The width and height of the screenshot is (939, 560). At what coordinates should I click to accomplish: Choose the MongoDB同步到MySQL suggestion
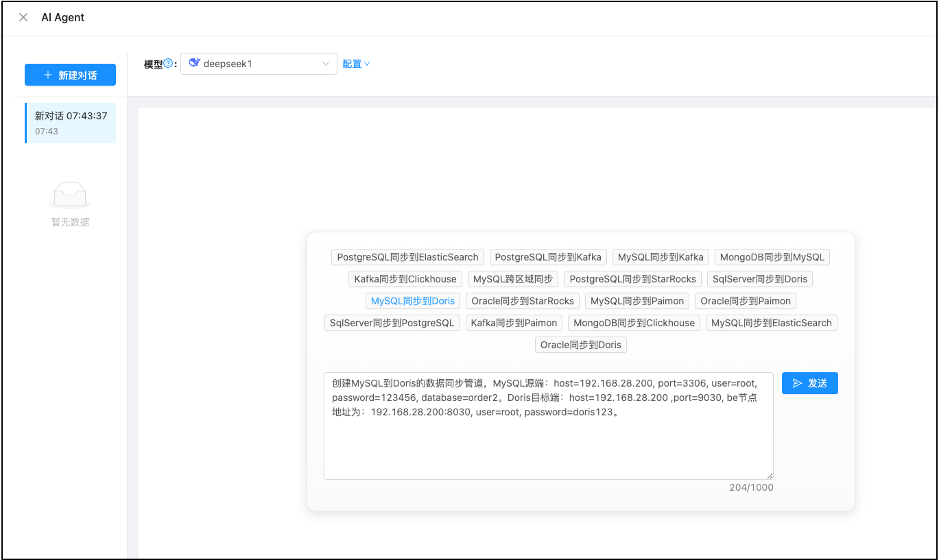pyautogui.click(x=772, y=257)
